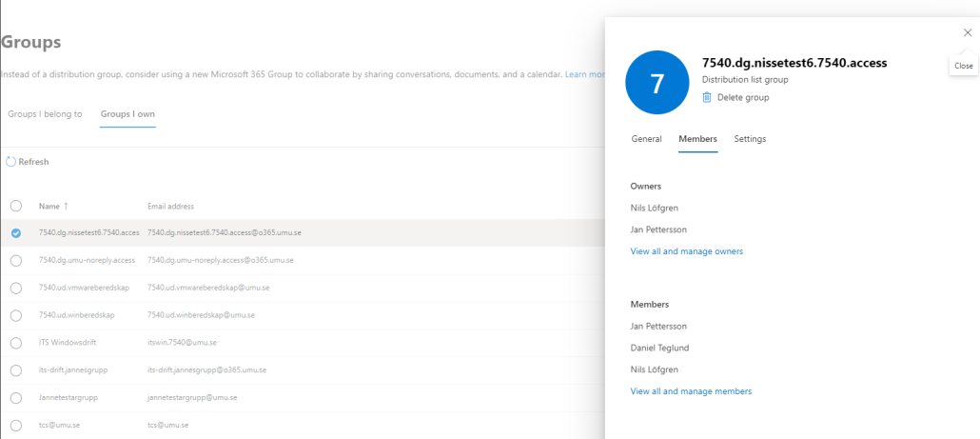Open the Members tab in panel
Screen dimensions: 980x439
698,139
